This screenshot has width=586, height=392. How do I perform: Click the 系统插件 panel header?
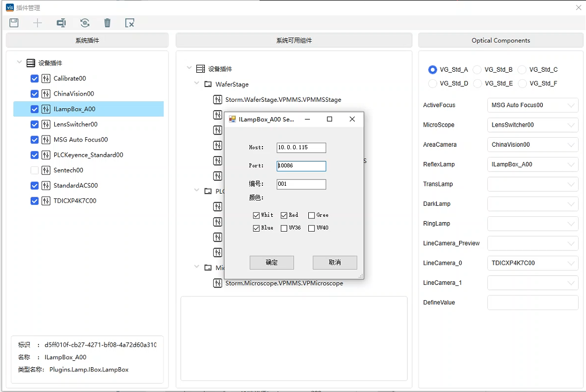tap(87, 41)
